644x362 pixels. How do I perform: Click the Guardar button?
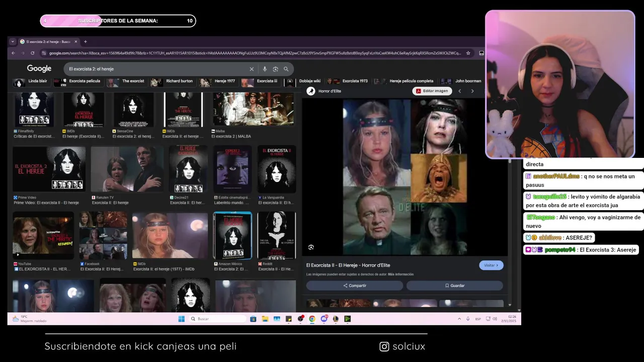tap(454, 286)
